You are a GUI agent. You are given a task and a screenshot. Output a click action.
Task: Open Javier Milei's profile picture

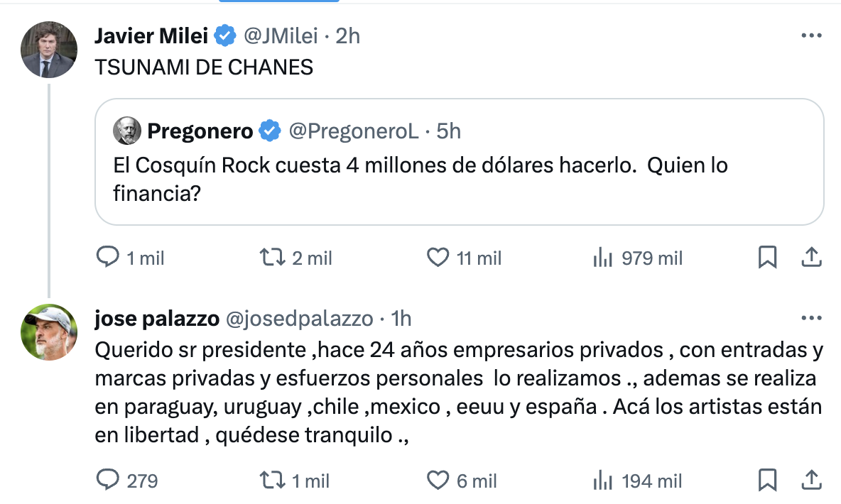tap(49, 49)
